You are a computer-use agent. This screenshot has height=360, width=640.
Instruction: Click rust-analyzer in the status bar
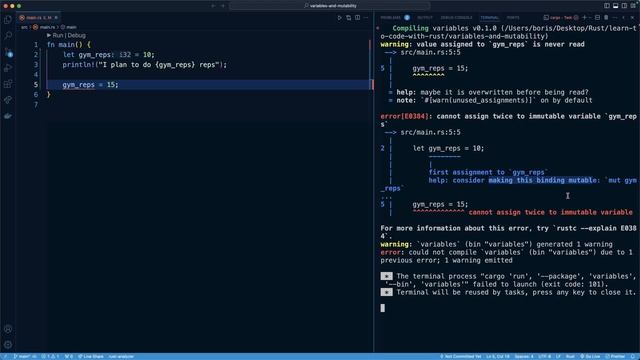pos(121,356)
